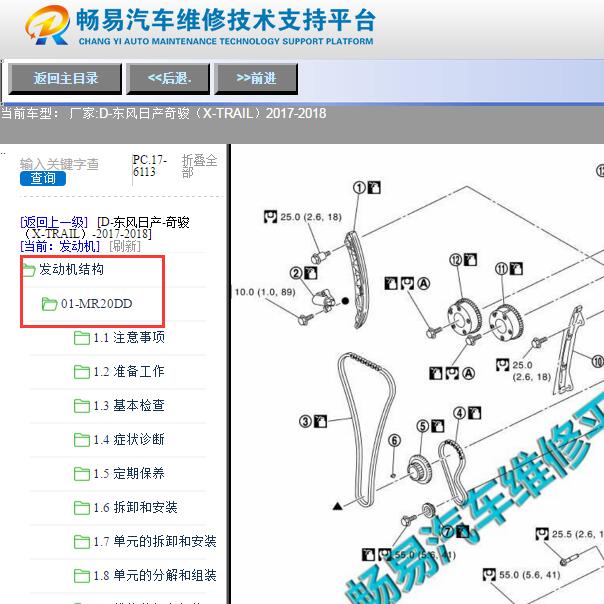Open the 1.1 注意事项 folder
Viewport: 604px width, 604px height.
click(129, 337)
